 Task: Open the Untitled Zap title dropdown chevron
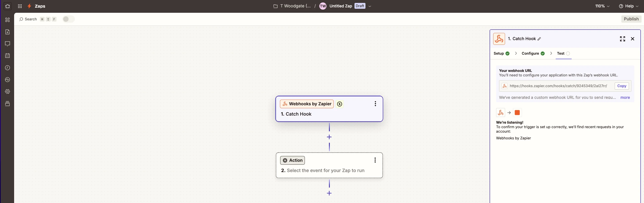pos(370,6)
